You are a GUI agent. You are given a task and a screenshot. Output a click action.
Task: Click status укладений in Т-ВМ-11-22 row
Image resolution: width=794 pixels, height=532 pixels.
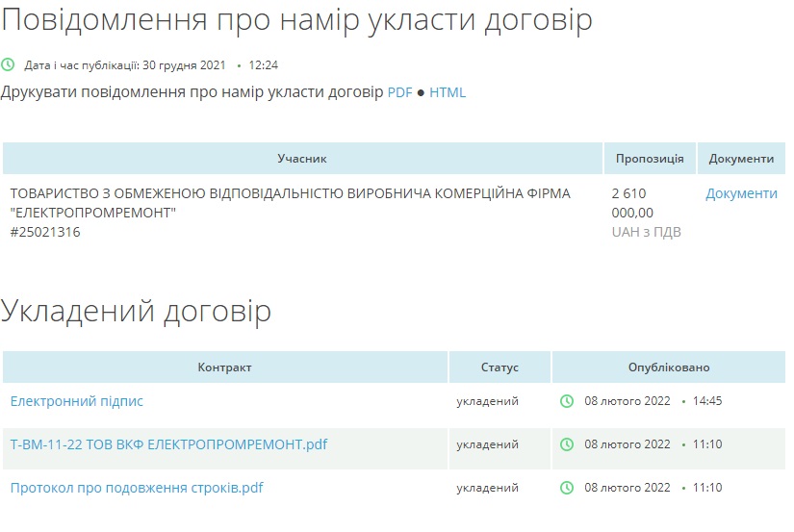487,444
